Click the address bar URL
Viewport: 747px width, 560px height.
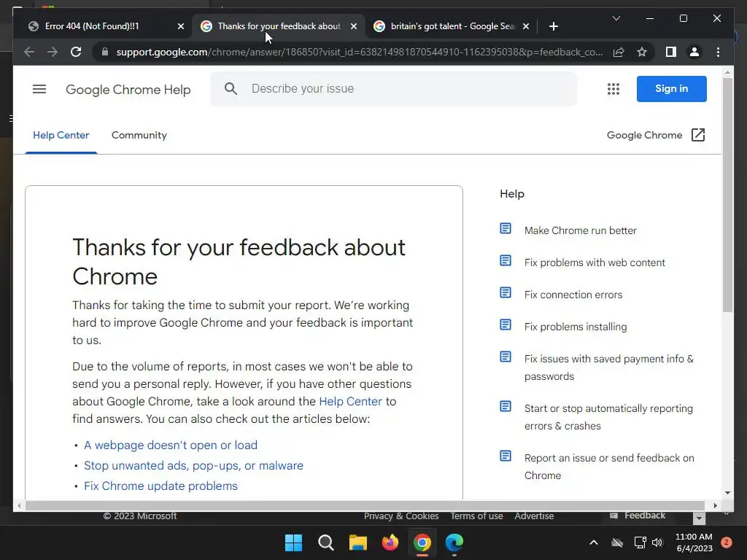359,52
